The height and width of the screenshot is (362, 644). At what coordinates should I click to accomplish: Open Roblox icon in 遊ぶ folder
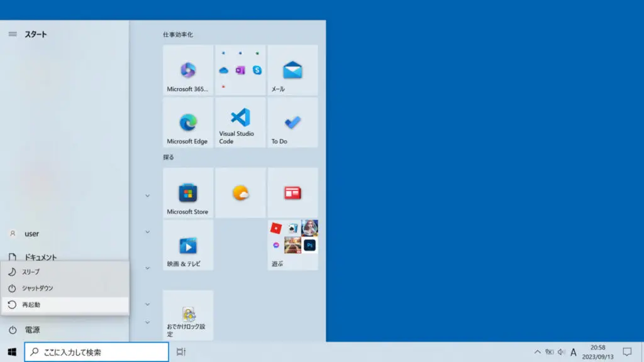tap(276, 228)
